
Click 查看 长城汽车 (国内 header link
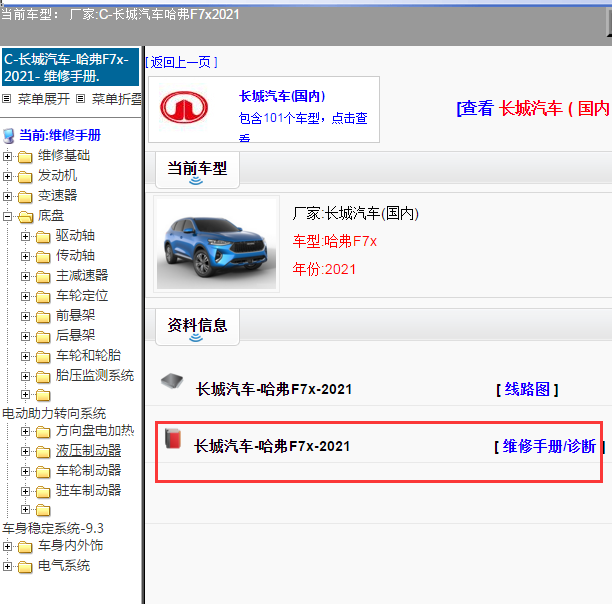[534, 108]
